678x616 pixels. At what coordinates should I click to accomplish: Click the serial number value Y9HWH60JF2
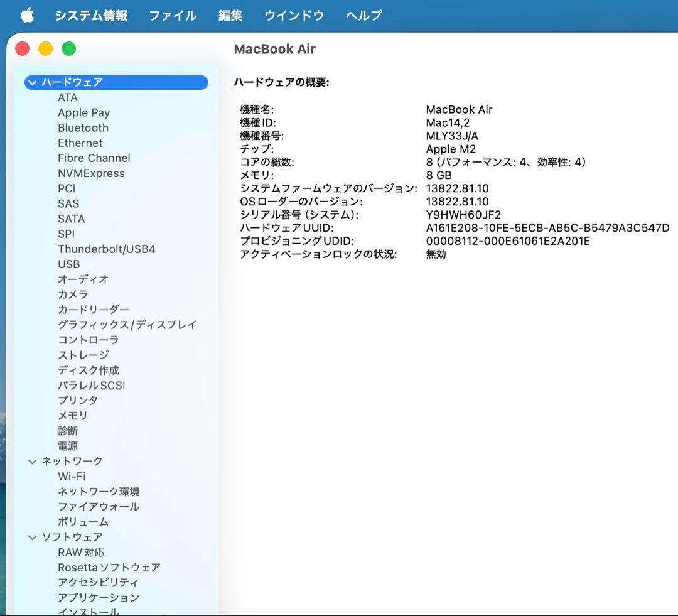tap(463, 215)
